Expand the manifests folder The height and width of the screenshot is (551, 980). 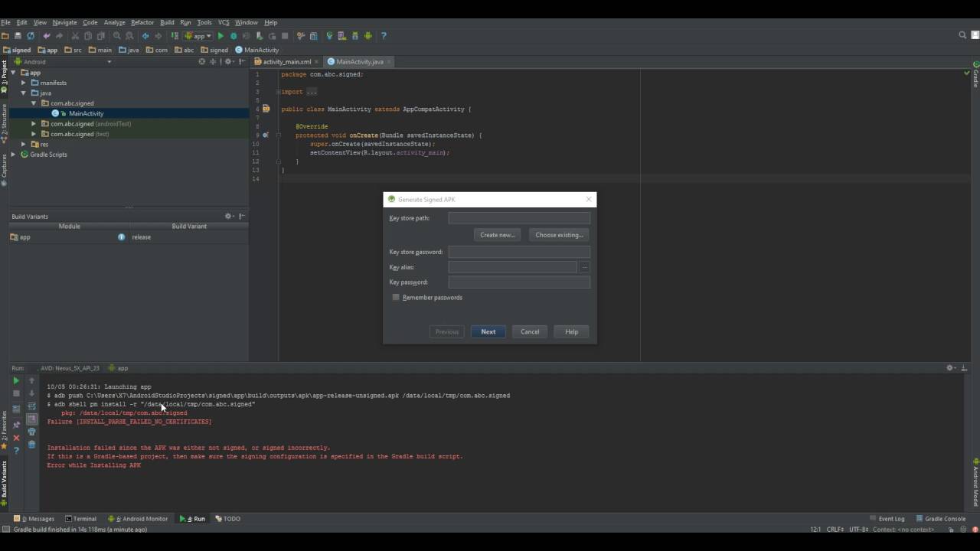pyautogui.click(x=24, y=83)
